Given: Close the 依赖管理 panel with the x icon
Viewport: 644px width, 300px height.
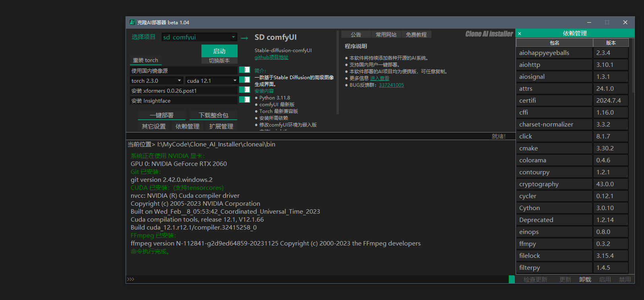Looking at the screenshot, I should pos(520,33).
